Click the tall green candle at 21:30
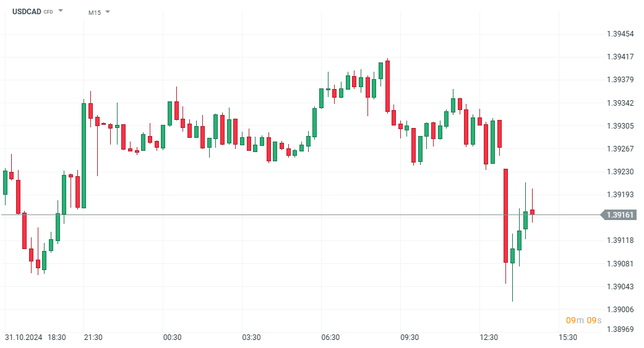Viewport: 644px width, 348px height. click(84, 155)
